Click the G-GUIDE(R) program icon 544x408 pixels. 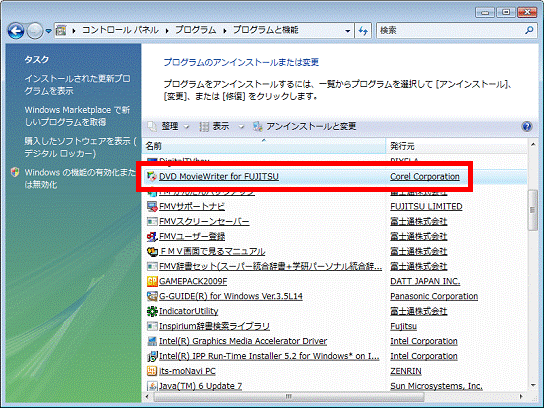pos(152,296)
